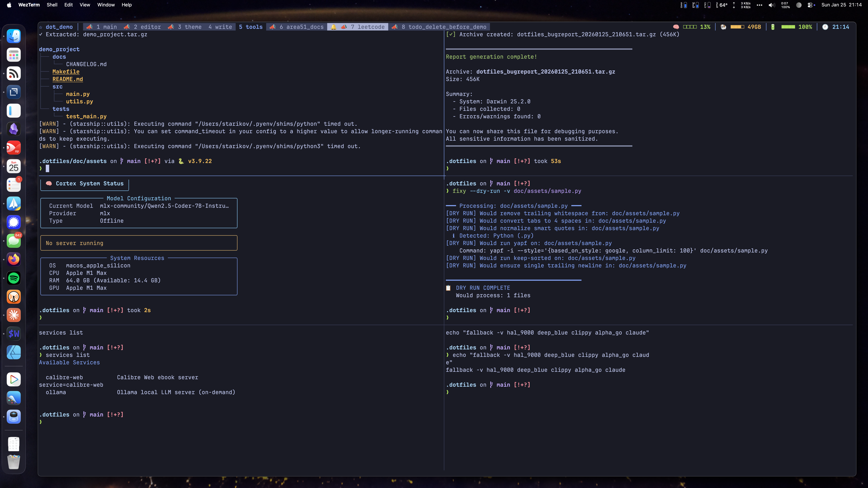Click the Makefile link in tree
868x488 pixels.
[x=66, y=72]
